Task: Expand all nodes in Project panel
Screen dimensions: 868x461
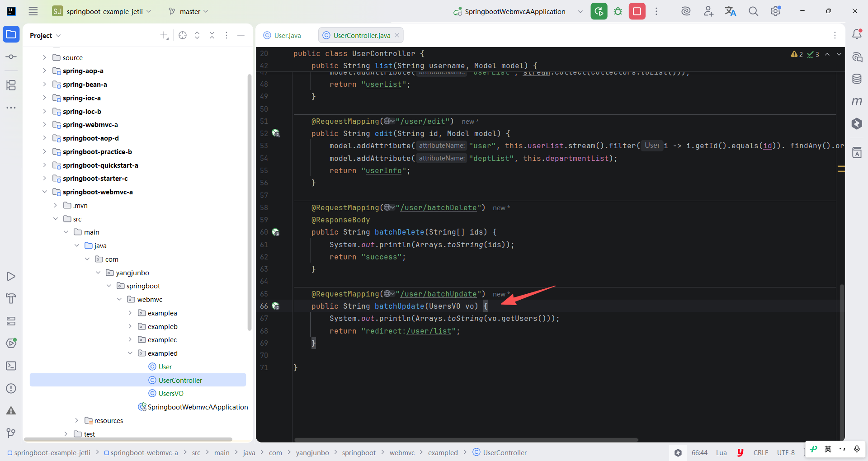Action: point(197,35)
